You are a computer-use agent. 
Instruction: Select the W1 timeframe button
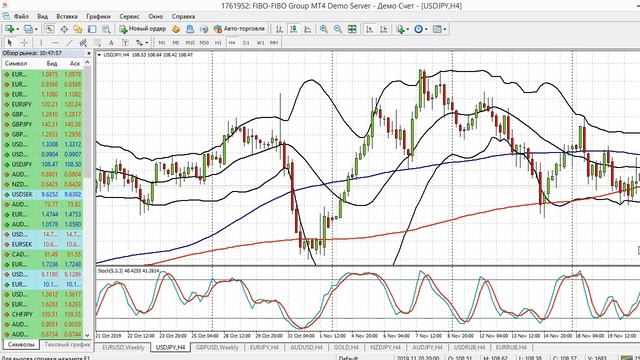(x=260, y=42)
